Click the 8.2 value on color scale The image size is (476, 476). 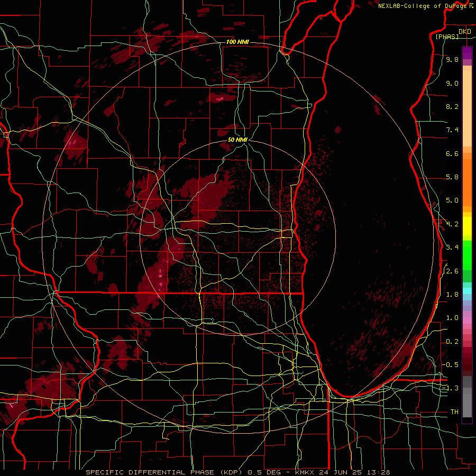[452, 106]
